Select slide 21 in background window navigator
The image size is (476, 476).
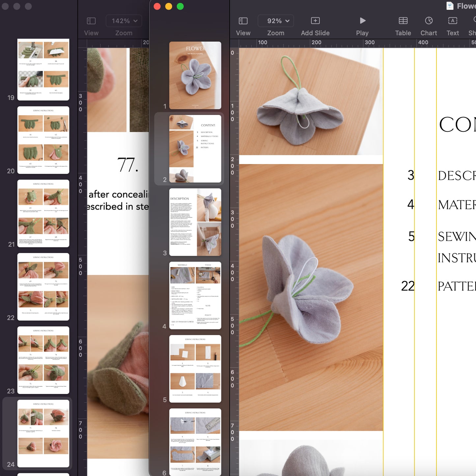[43, 213]
